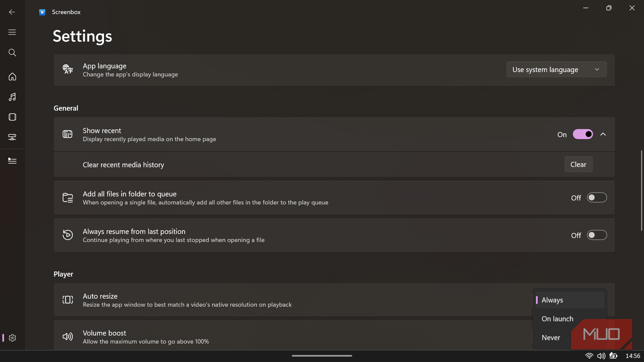The image size is (644, 362).
Task: Go to the Home page icon
Action: click(12, 77)
